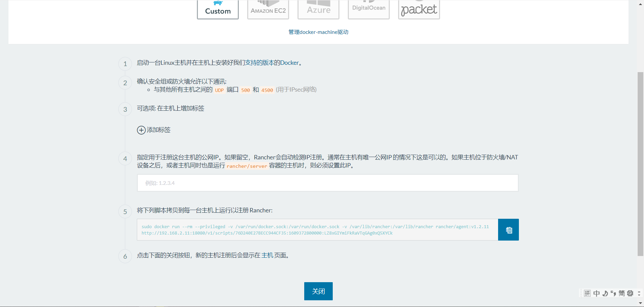Copy the registration script with clipboard icon
Screen dimensions: 644x307
(x=508, y=229)
